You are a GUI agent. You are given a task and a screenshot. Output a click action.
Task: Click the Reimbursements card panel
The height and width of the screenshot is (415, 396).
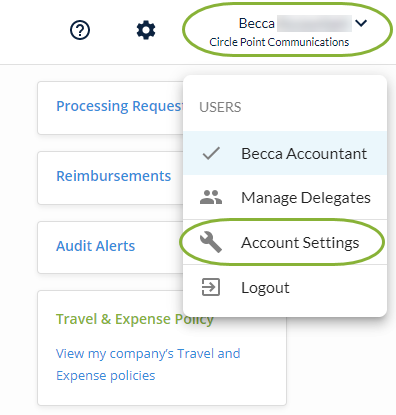click(x=110, y=178)
